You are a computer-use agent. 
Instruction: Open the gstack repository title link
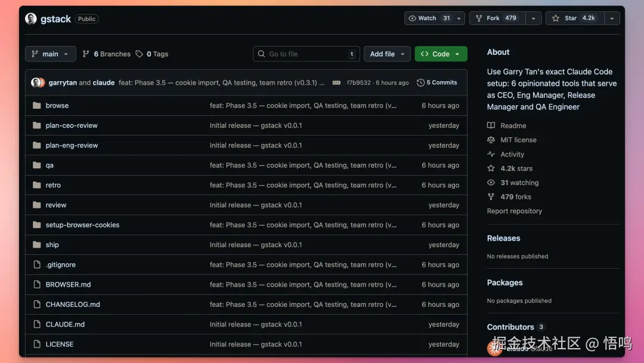click(55, 19)
